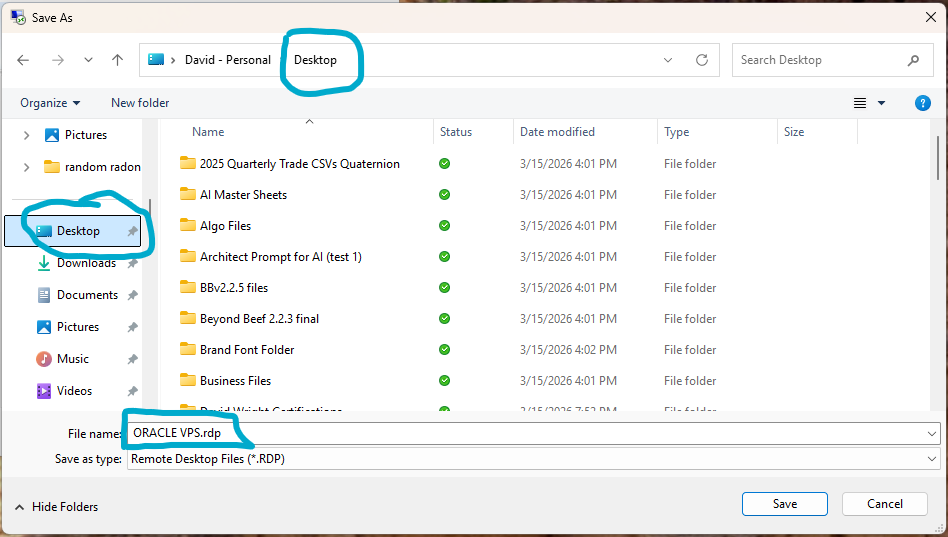This screenshot has height=537, width=948.
Task: Save the RDP file
Action: coord(785,504)
